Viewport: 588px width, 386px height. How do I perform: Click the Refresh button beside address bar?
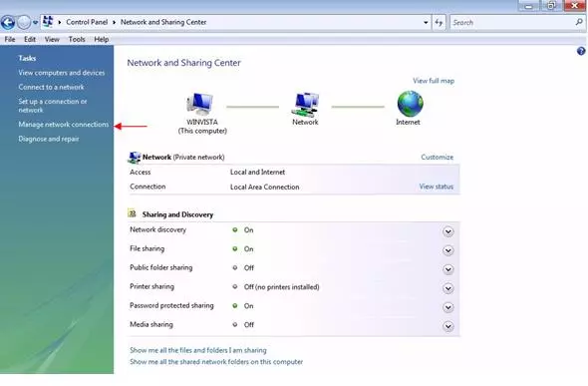coord(439,23)
